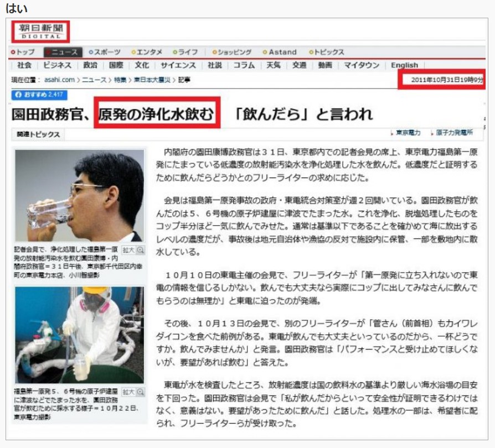Screen dimensions: 495x448
Task: Select サイエンス category in the sub-menu
Action: tap(178, 65)
